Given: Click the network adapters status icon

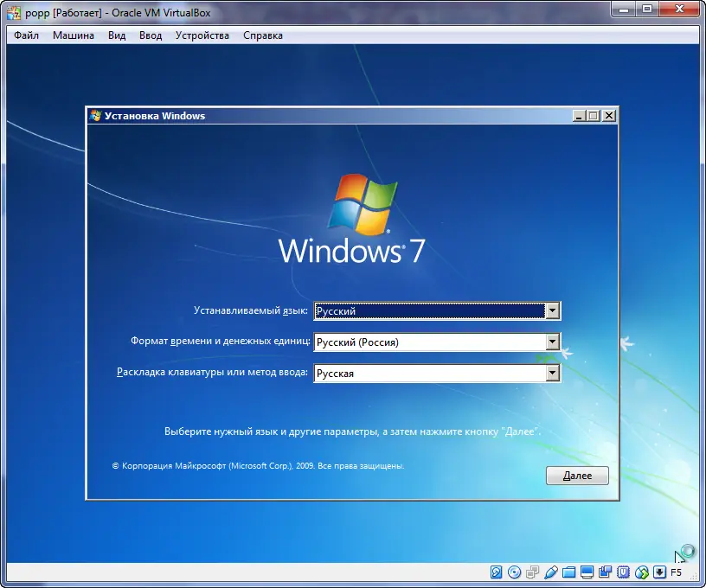Looking at the screenshot, I should point(532,572).
